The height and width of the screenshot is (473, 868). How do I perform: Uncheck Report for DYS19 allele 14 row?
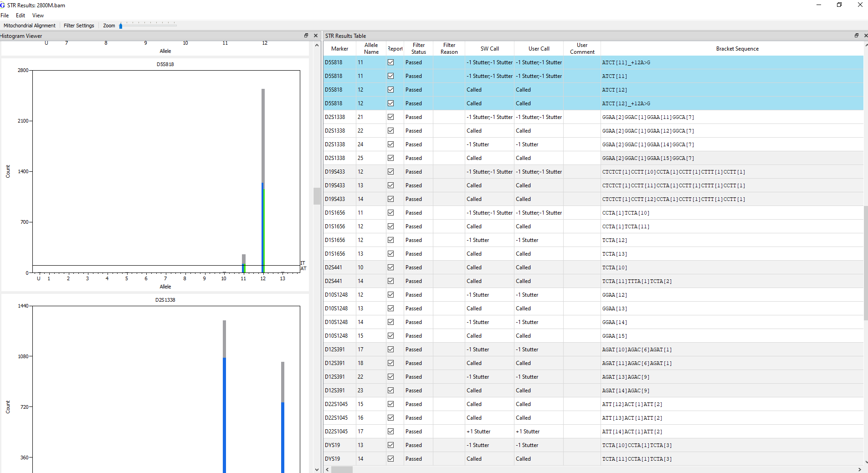[x=391, y=459]
